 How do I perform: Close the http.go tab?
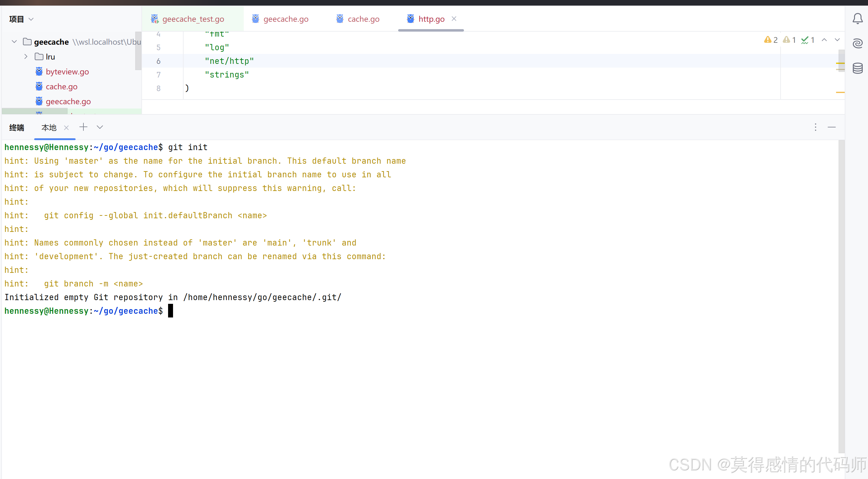pyautogui.click(x=454, y=19)
